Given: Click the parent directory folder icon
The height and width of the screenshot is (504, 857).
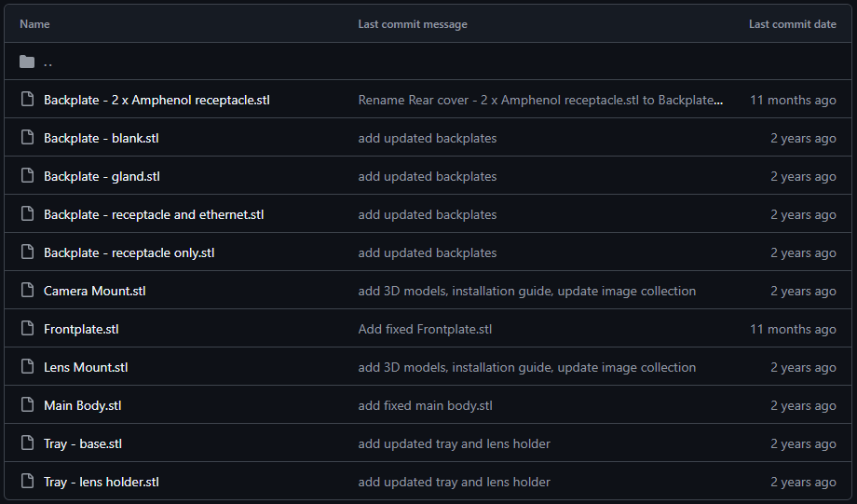Looking at the screenshot, I should [x=27, y=61].
